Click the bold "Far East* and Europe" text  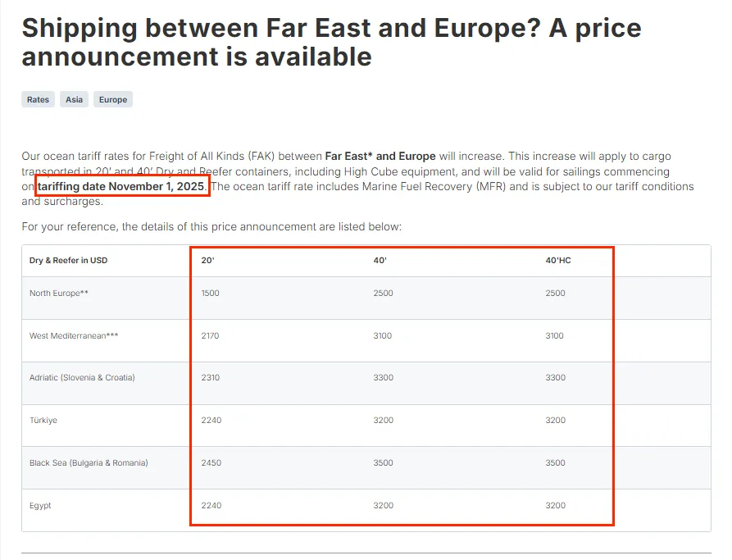pos(380,156)
